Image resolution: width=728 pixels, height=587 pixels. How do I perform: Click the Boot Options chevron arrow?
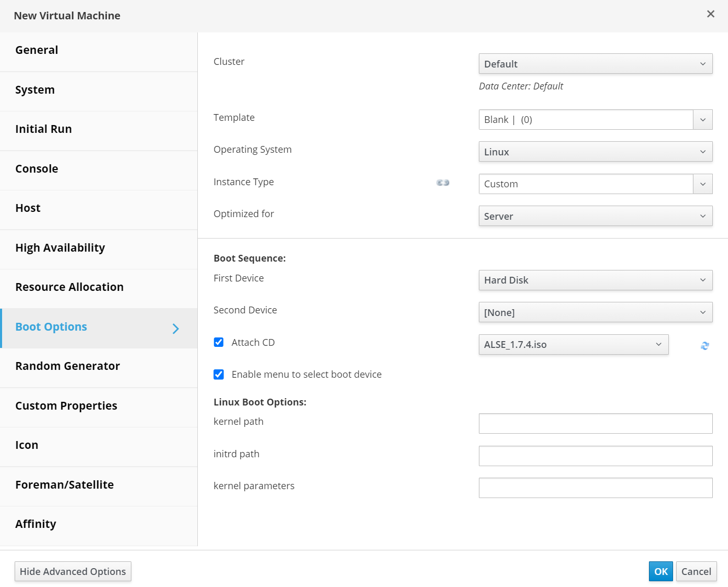(176, 329)
